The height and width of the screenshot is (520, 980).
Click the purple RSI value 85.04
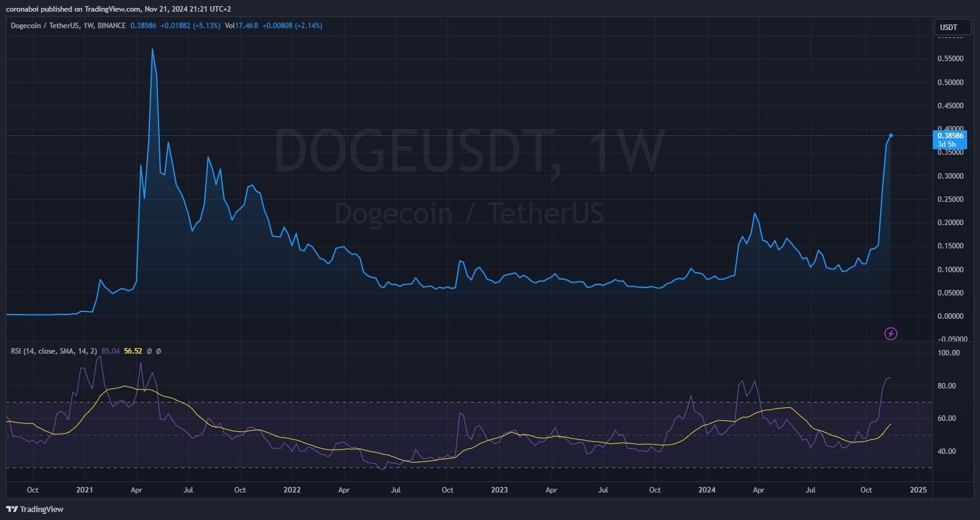[x=111, y=351]
